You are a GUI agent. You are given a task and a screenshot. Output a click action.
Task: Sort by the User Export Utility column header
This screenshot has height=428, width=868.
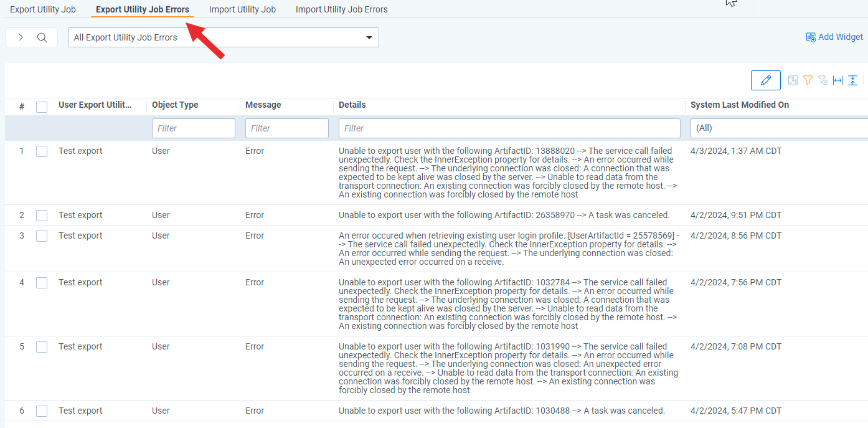[95, 105]
